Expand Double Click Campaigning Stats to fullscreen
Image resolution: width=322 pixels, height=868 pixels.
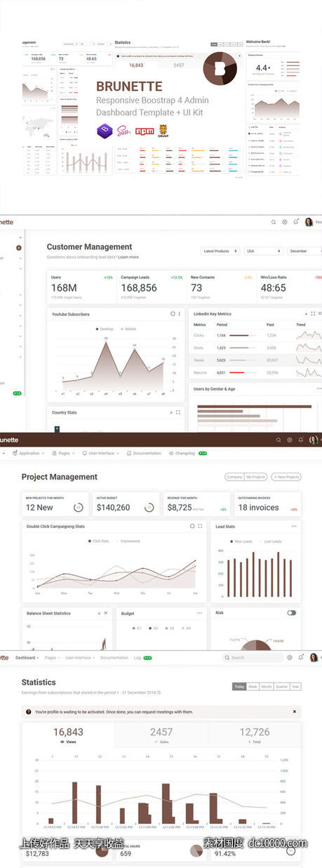[x=200, y=526]
